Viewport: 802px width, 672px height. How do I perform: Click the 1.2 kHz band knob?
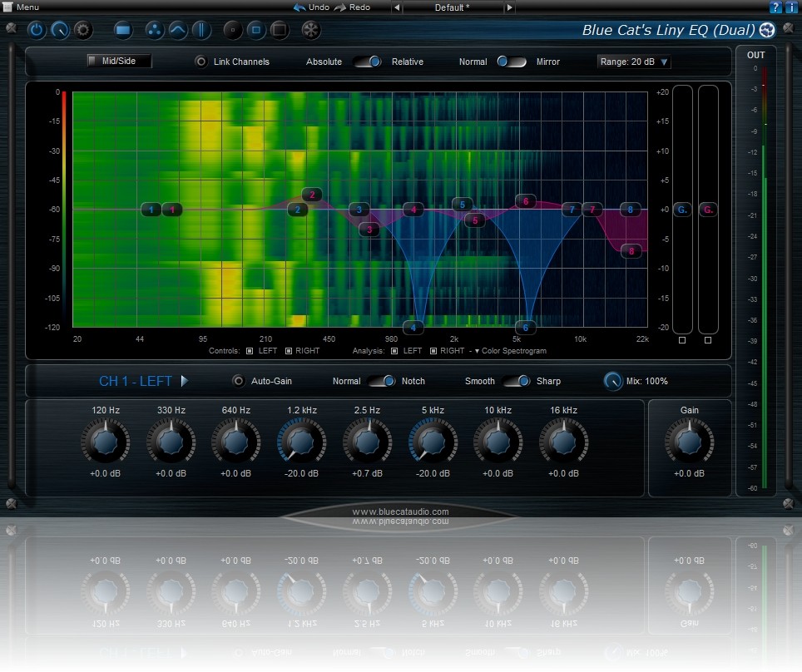301,442
